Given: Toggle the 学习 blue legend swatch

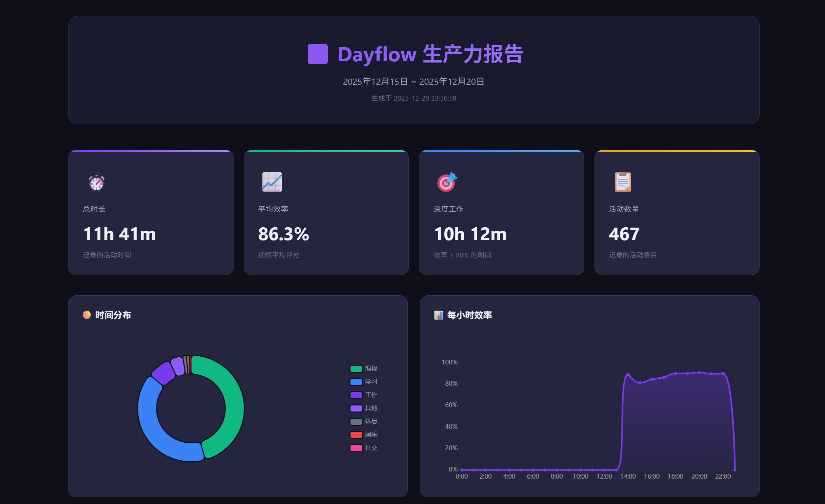Looking at the screenshot, I should click(356, 382).
